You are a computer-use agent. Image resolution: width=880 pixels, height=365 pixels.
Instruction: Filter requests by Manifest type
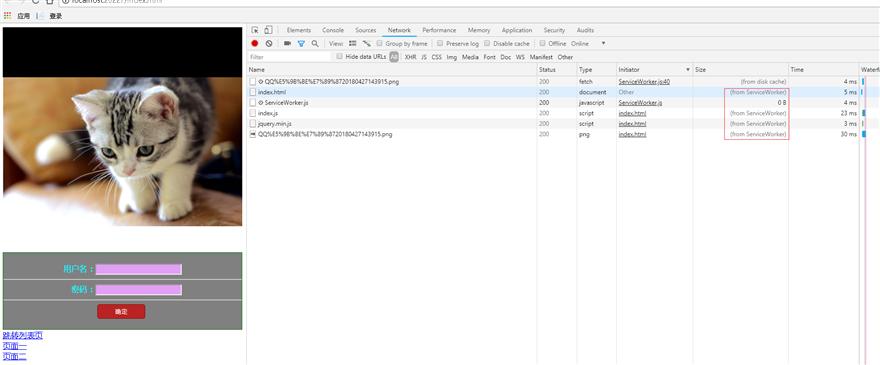541,57
